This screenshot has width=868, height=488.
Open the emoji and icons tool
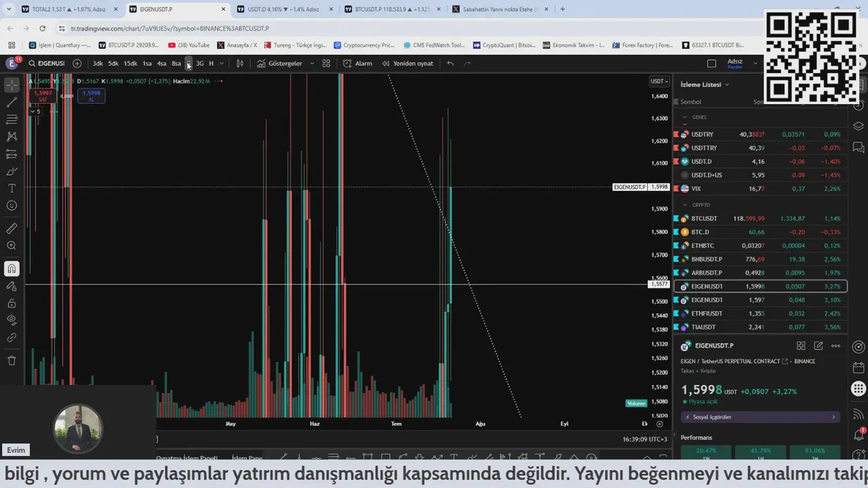pos(12,205)
